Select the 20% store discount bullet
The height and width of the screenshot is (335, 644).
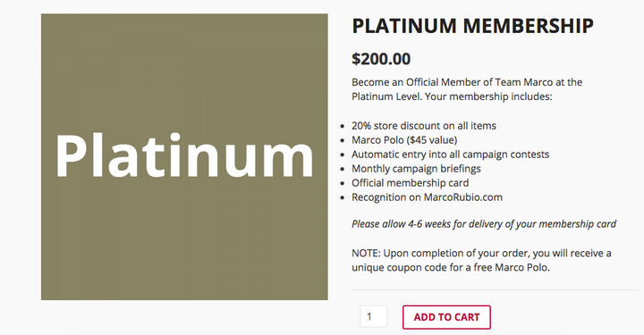pos(424,125)
